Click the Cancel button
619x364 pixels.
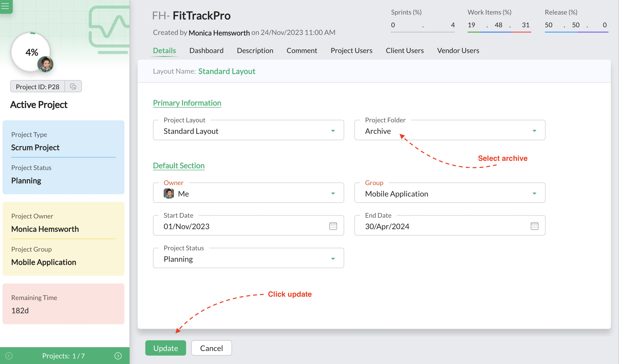(211, 348)
